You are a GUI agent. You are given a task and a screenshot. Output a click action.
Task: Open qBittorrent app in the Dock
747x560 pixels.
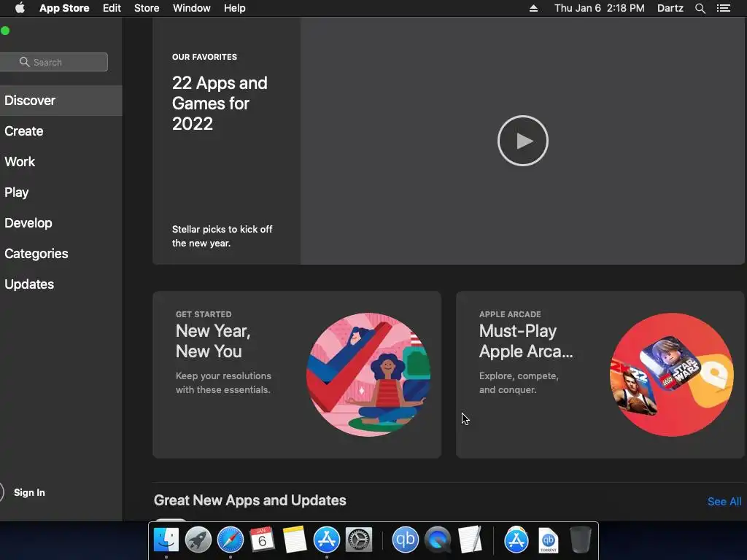click(x=405, y=540)
